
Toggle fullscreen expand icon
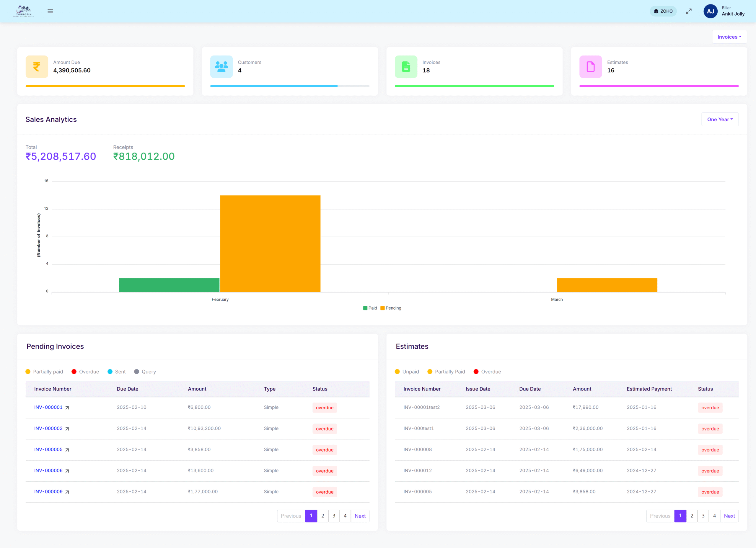(689, 11)
